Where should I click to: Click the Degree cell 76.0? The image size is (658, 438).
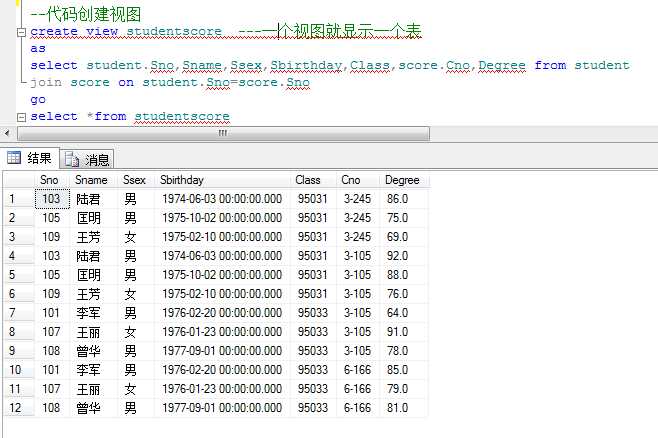(404, 294)
